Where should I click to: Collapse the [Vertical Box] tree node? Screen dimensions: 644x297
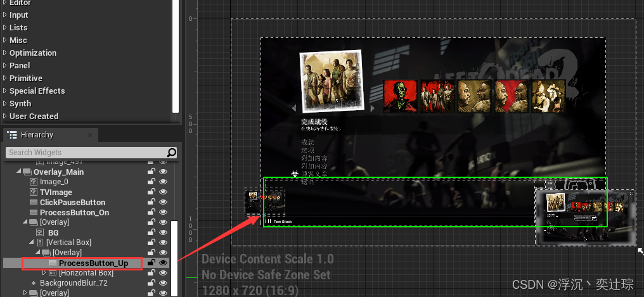pos(32,243)
